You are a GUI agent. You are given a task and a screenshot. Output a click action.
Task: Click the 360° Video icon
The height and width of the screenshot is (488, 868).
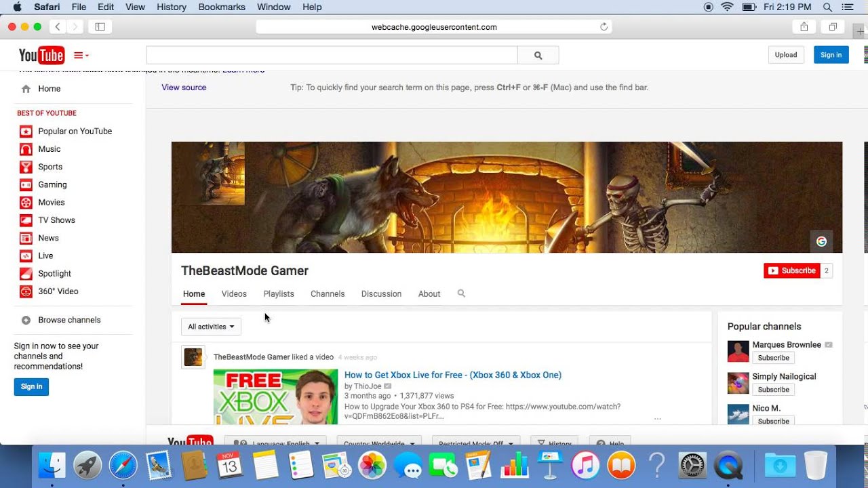tap(26, 291)
